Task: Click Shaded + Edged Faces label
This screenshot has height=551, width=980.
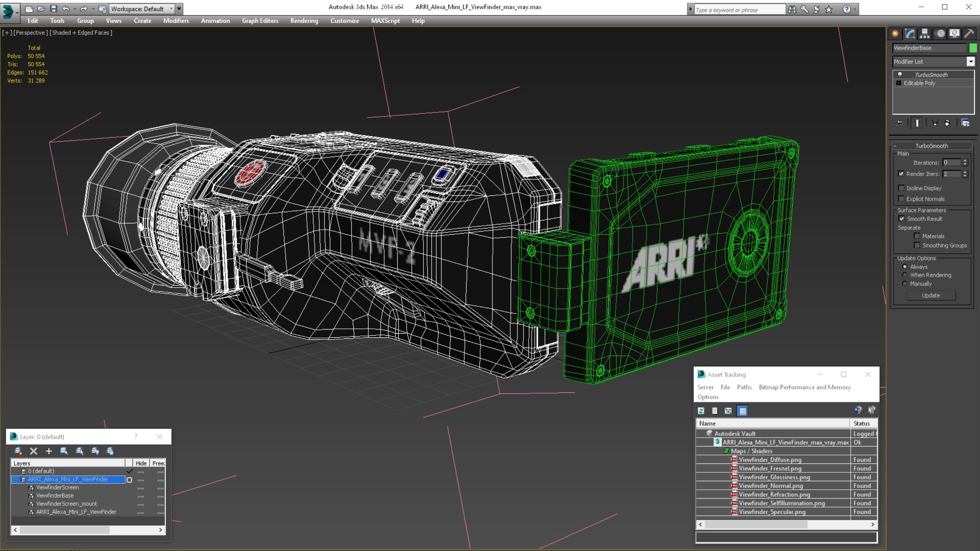Action: coord(81,33)
